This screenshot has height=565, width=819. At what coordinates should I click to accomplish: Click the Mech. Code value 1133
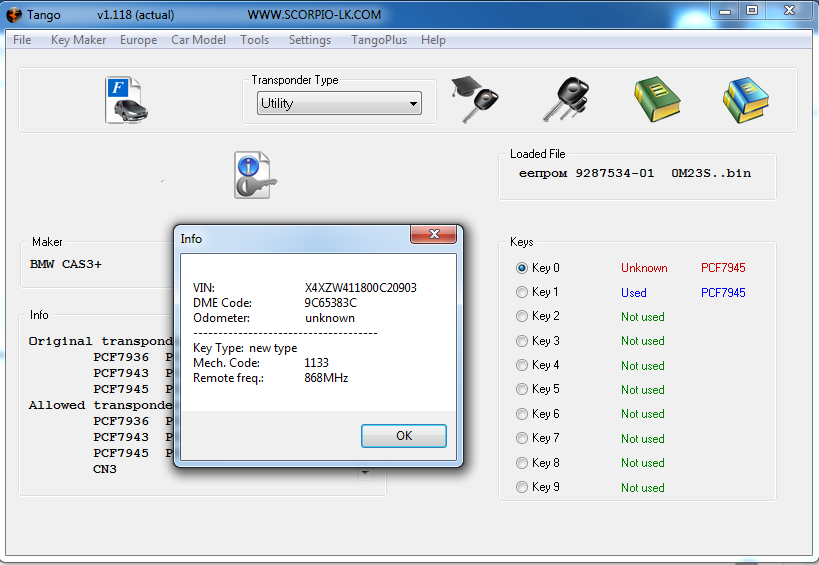pyautogui.click(x=317, y=363)
